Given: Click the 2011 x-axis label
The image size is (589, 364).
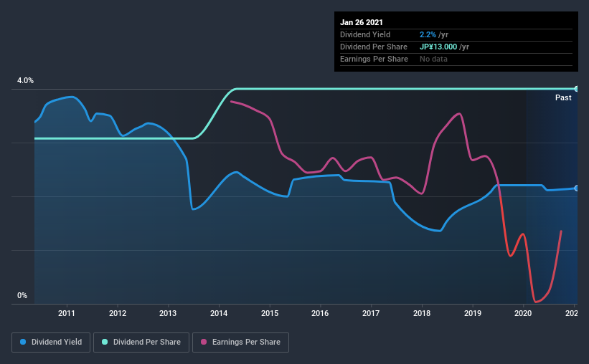Looking at the screenshot, I should 67,313.
